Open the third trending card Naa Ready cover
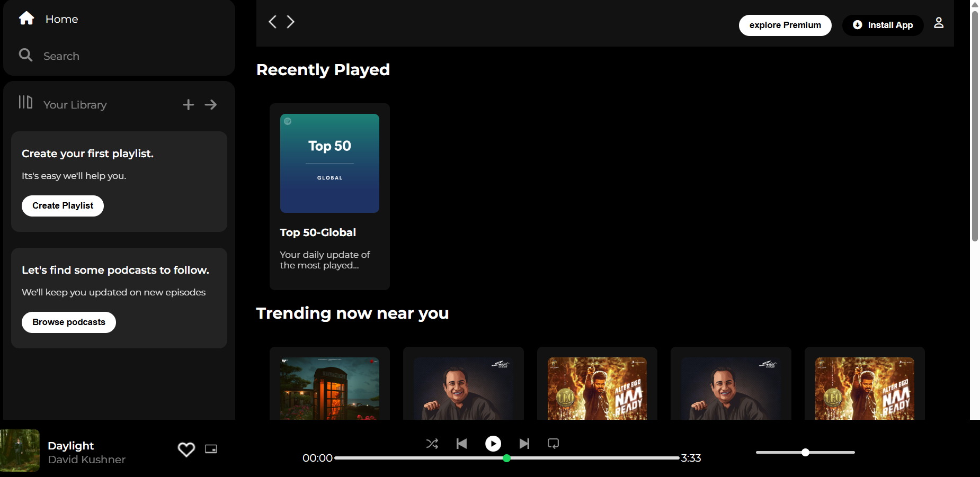 [597, 389]
